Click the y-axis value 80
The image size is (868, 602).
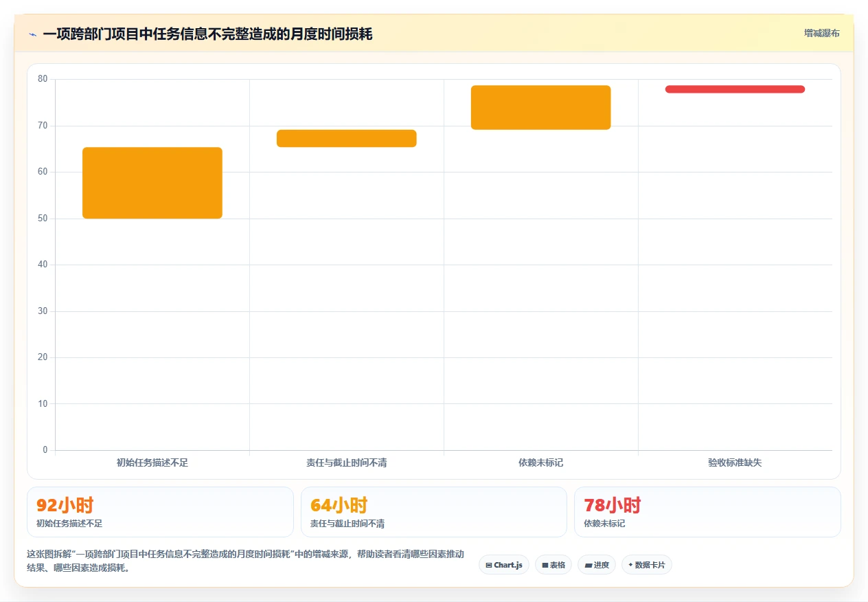click(43, 79)
